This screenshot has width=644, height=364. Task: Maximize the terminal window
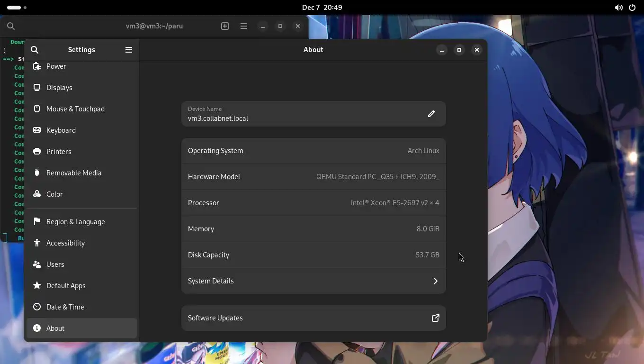click(x=280, y=27)
